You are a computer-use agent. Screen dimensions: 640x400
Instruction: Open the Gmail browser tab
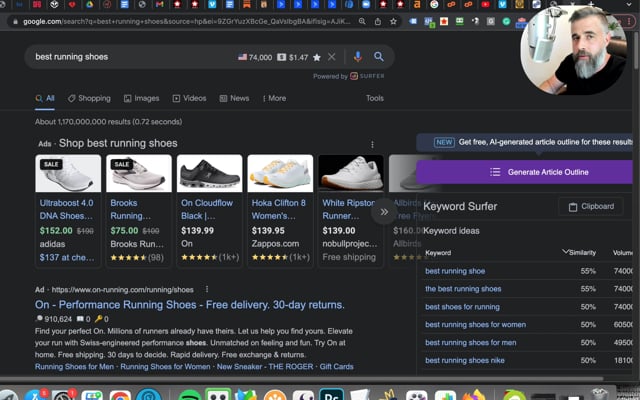point(160,4)
